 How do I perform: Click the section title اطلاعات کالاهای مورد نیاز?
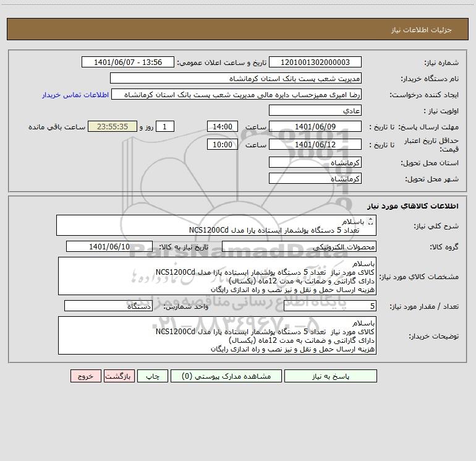pyautogui.click(x=412, y=205)
